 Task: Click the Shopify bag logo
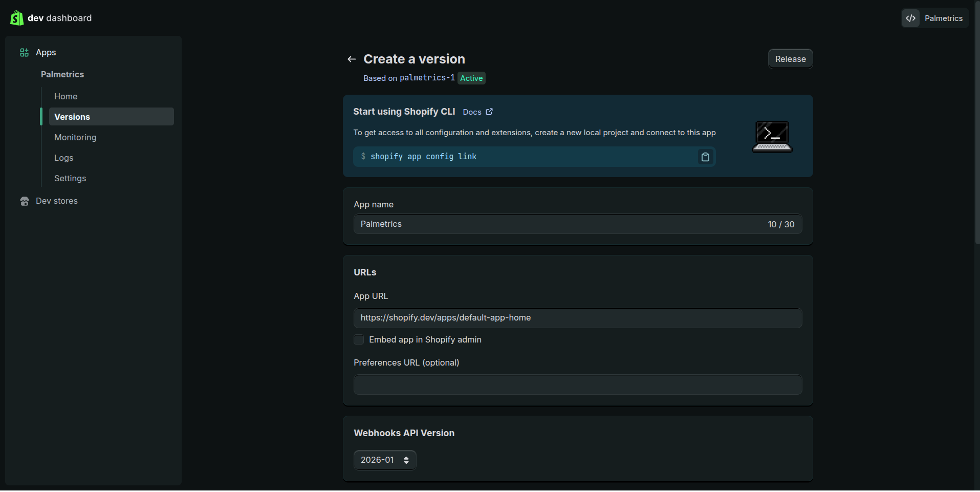16,18
